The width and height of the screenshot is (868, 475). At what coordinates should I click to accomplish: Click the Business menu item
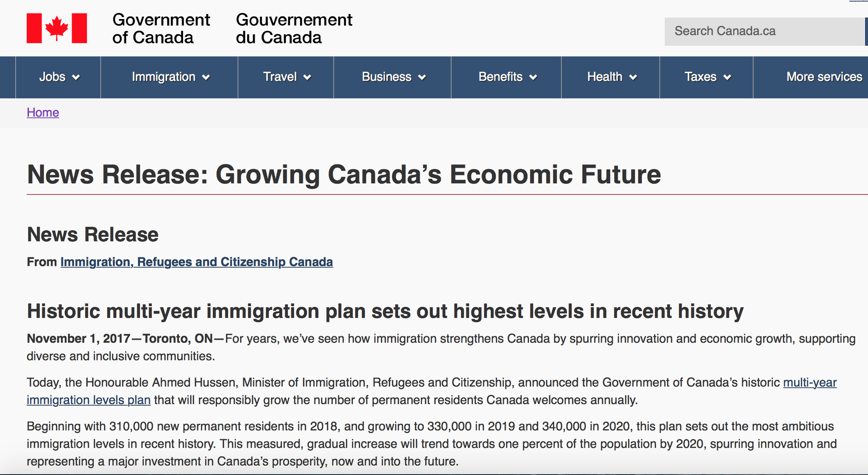tap(387, 77)
